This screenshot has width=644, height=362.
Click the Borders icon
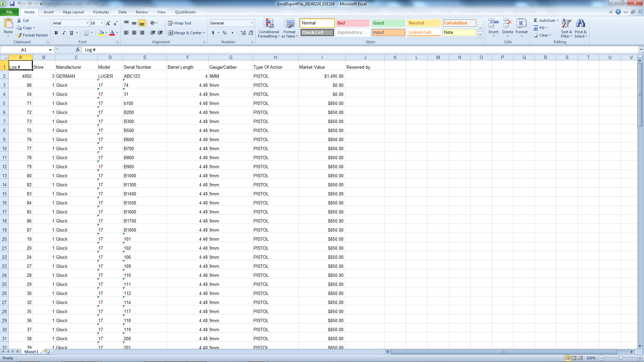pos(86,33)
